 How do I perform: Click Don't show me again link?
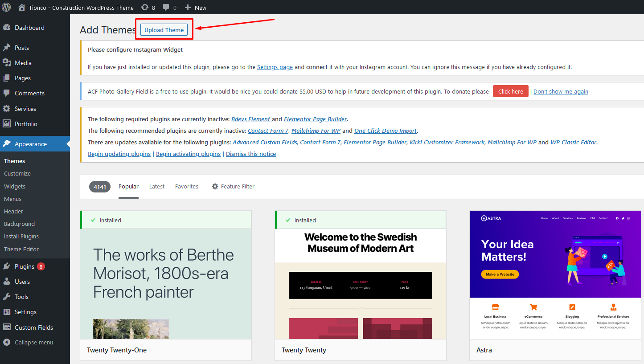coord(561,91)
